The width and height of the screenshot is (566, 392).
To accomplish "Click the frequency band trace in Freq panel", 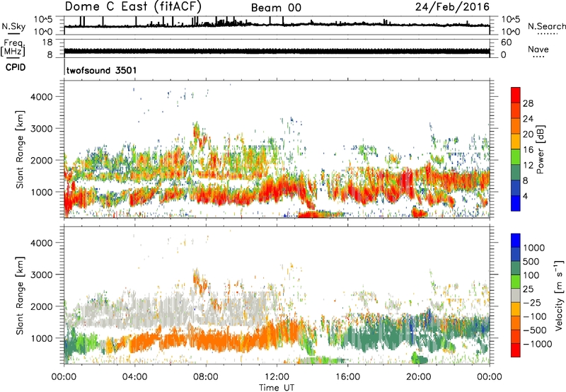I will 277,51.
